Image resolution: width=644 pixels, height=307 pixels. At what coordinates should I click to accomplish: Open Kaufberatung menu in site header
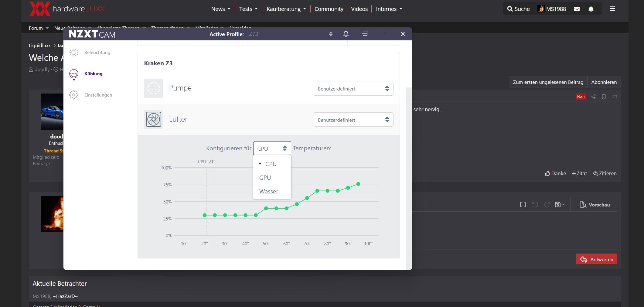(286, 9)
